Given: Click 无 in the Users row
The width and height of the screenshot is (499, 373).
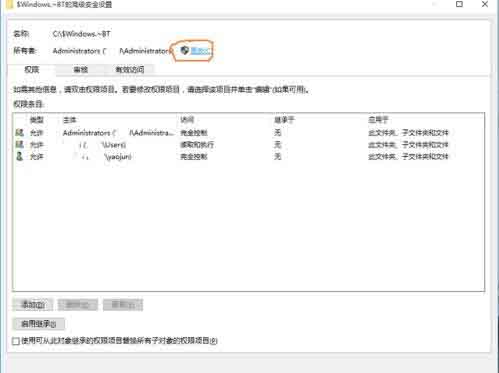Looking at the screenshot, I should 278,145.
